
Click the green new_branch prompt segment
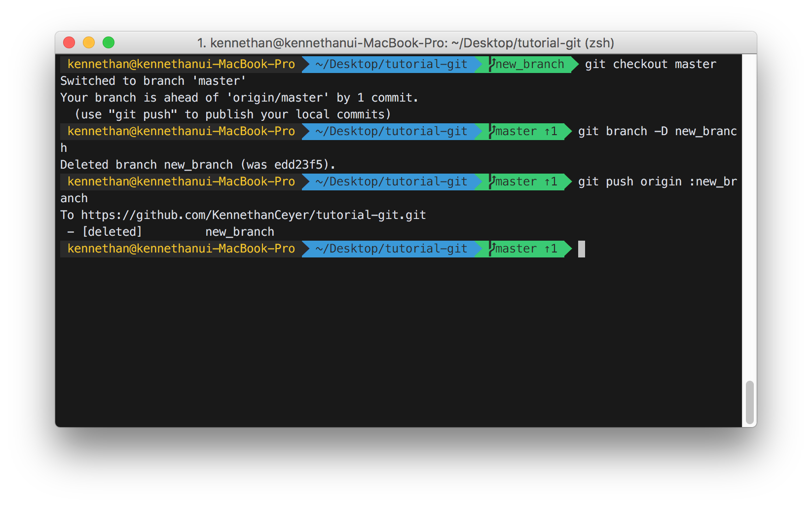click(529, 64)
